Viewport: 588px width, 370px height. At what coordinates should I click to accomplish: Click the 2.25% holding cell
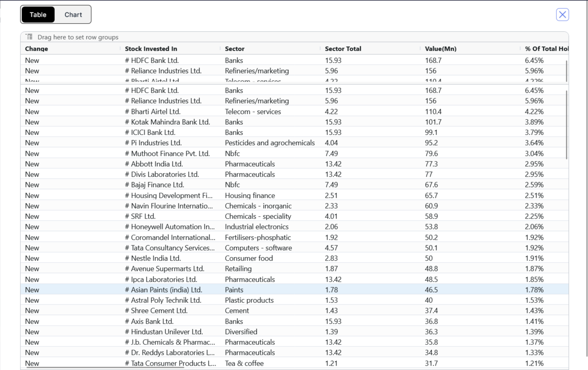coord(544,216)
